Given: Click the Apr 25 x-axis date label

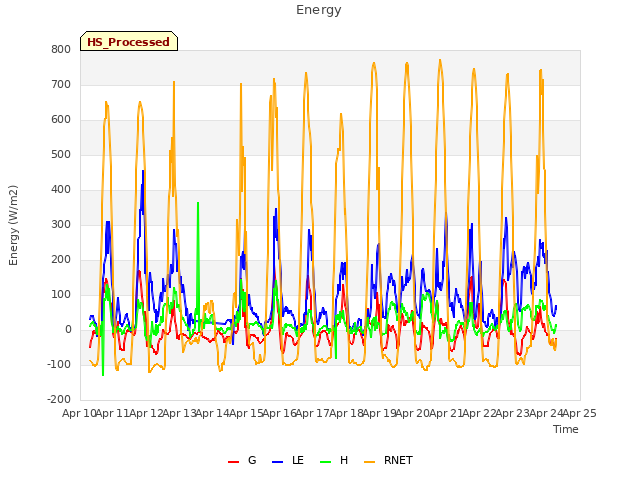Looking at the screenshot, I should coord(580,413).
